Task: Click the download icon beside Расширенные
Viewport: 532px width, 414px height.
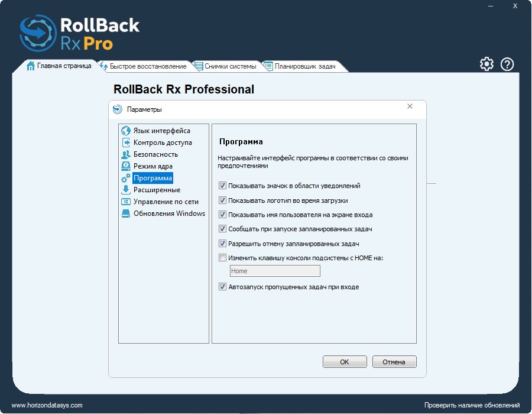Action: tap(126, 190)
